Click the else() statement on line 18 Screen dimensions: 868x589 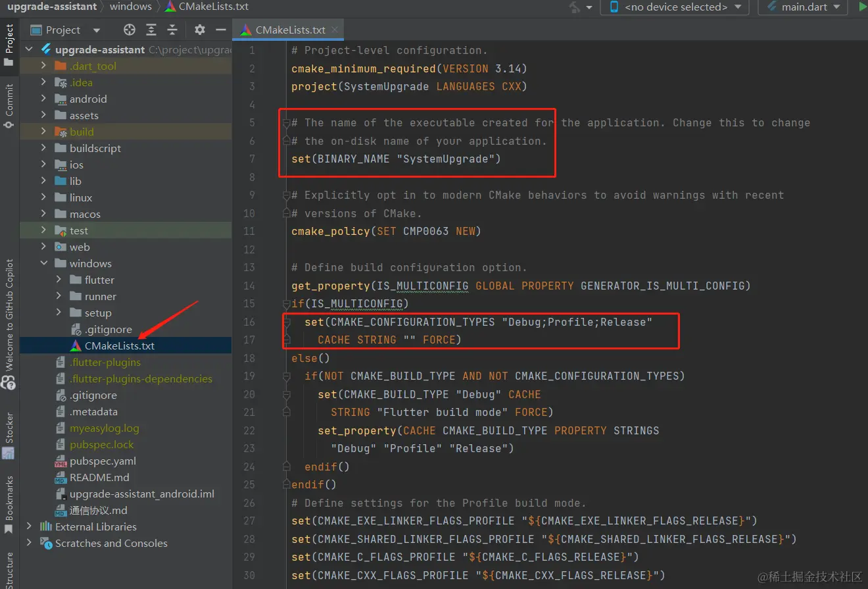click(310, 358)
